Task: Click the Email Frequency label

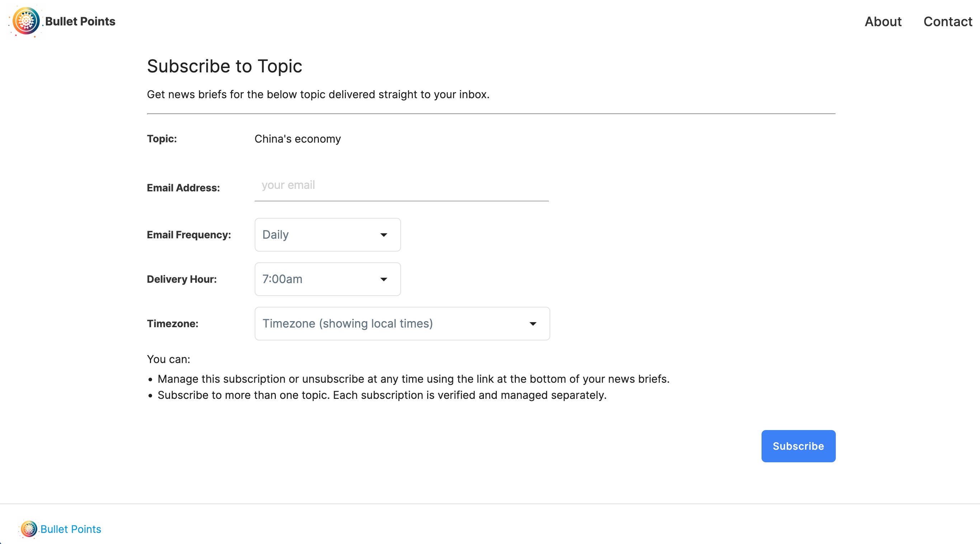Action: (189, 235)
